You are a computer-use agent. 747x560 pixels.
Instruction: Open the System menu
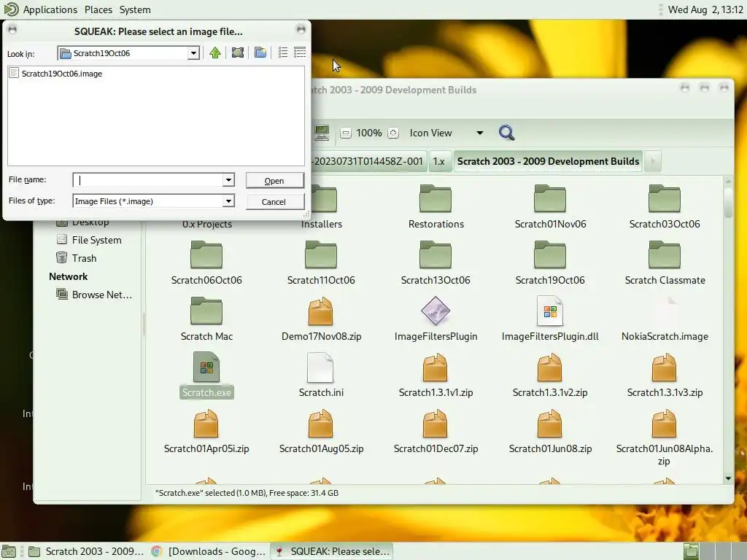(135, 9)
